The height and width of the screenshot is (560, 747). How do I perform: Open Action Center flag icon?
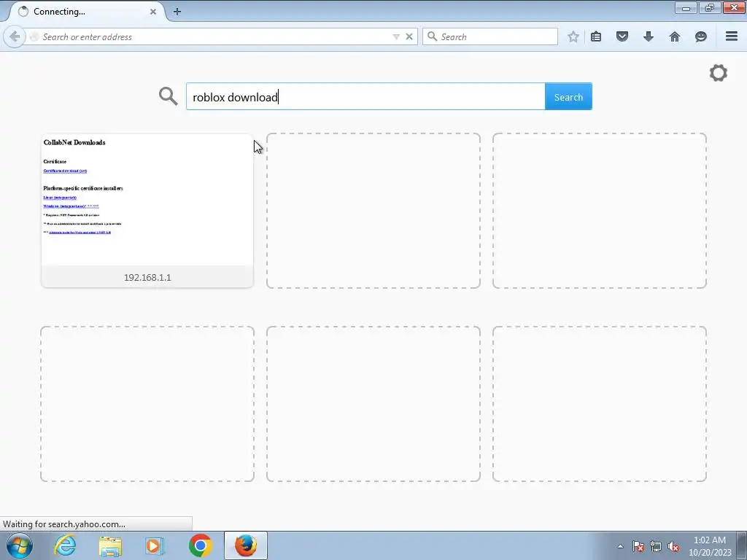pyautogui.click(x=638, y=546)
